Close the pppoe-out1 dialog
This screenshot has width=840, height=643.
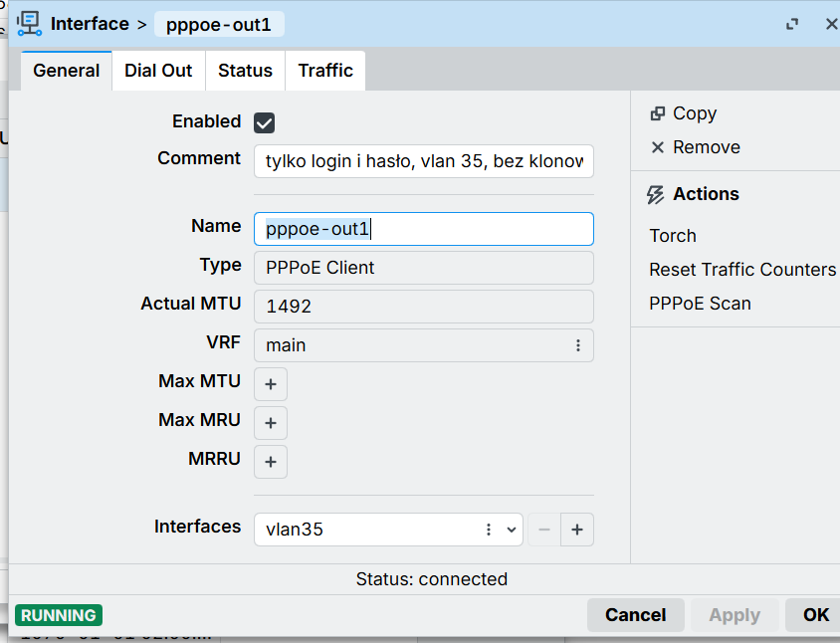coord(831,24)
